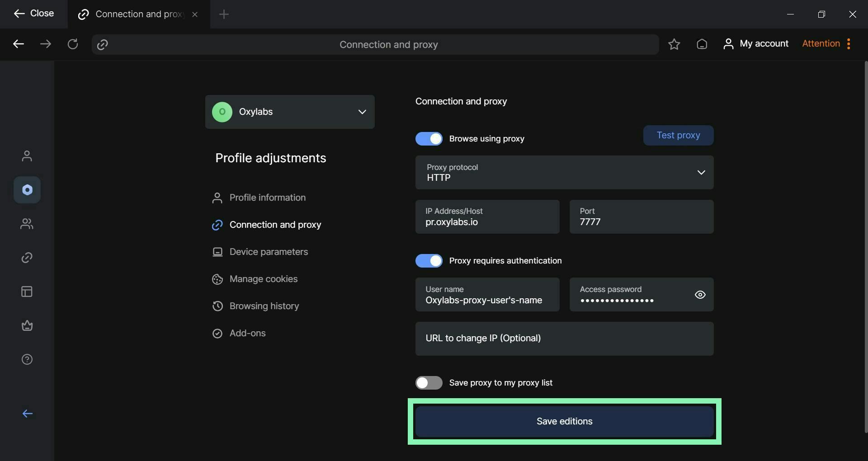Viewport: 868px width, 461px height.
Task: Open My account menu
Action: (x=756, y=43)
